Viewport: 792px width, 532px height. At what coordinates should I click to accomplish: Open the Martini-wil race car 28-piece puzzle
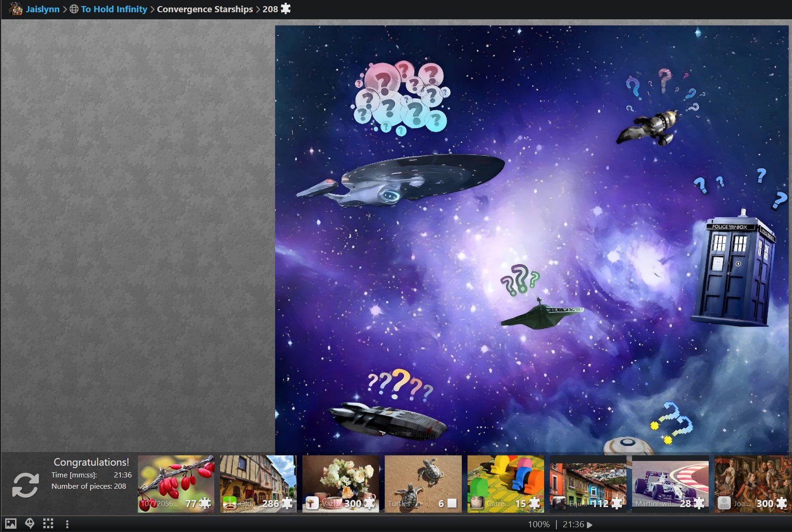click(x=670, y=484)
